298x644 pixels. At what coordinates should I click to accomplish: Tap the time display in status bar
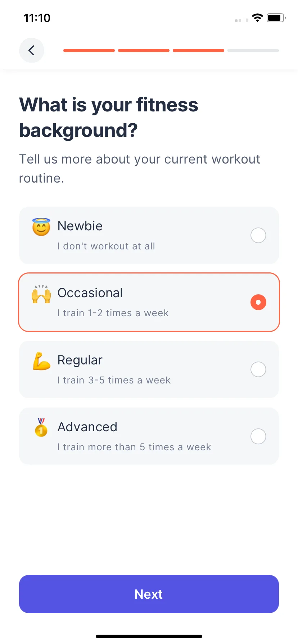pyautogui.click(x=37, y=18)
